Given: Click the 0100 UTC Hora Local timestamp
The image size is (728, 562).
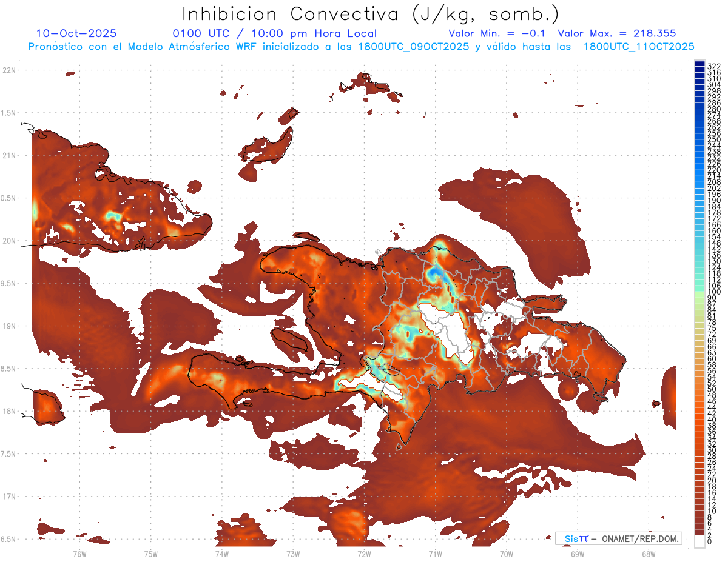Looking at the screenshot, I should pos(274,33).
